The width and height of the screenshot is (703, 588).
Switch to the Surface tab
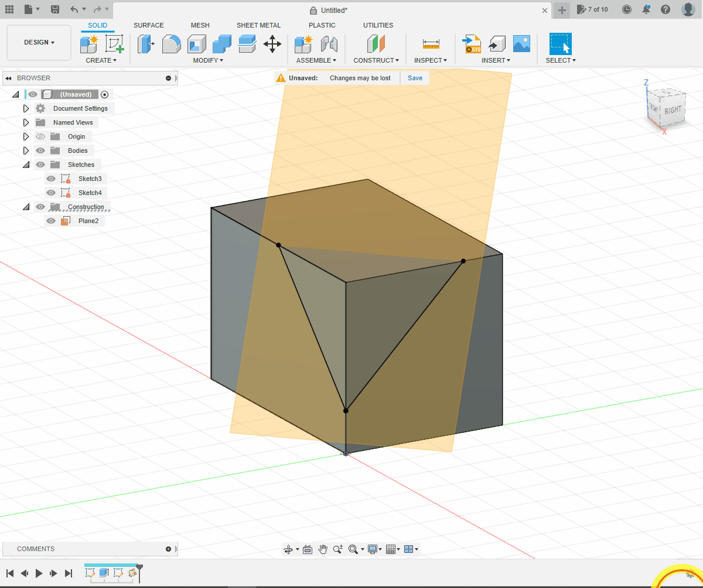pyautogui.click(x=148, y=25)
